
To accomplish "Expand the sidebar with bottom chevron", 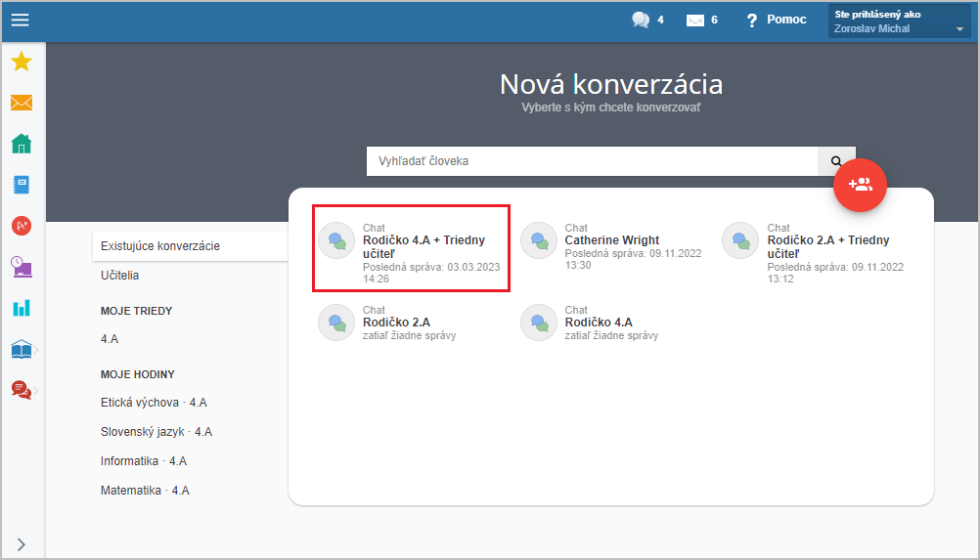I will (x=22, y=544).
